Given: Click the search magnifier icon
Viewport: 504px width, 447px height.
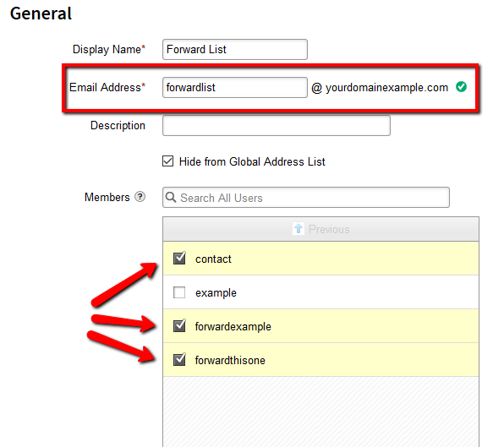Looking at the screenshot, I should point(171,197).
